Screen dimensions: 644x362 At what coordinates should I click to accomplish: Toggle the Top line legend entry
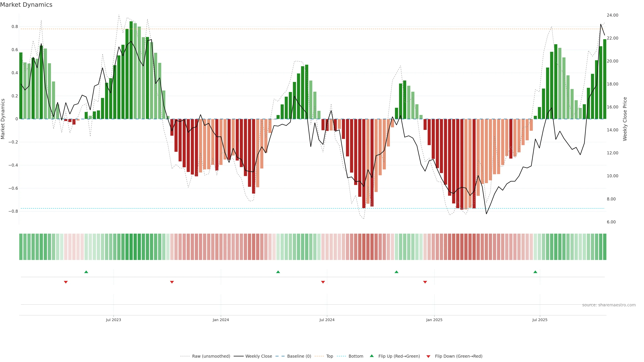[x=330, y=356]
